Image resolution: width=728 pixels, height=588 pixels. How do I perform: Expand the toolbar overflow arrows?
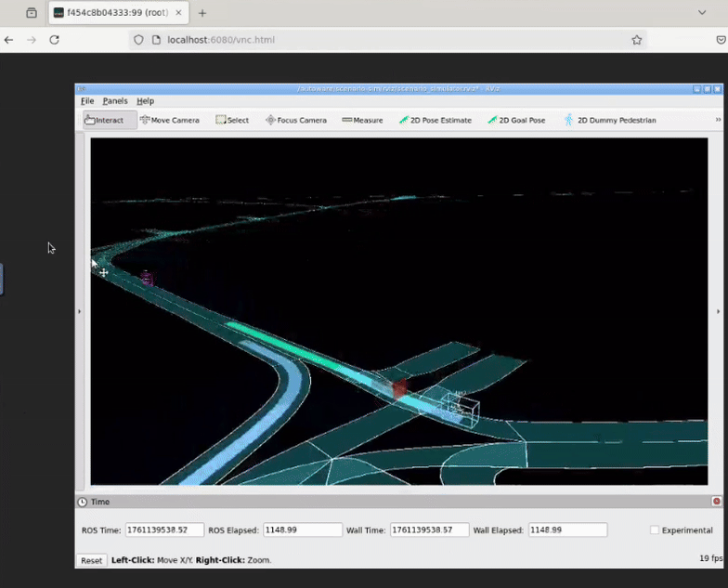tap(718, 120)
